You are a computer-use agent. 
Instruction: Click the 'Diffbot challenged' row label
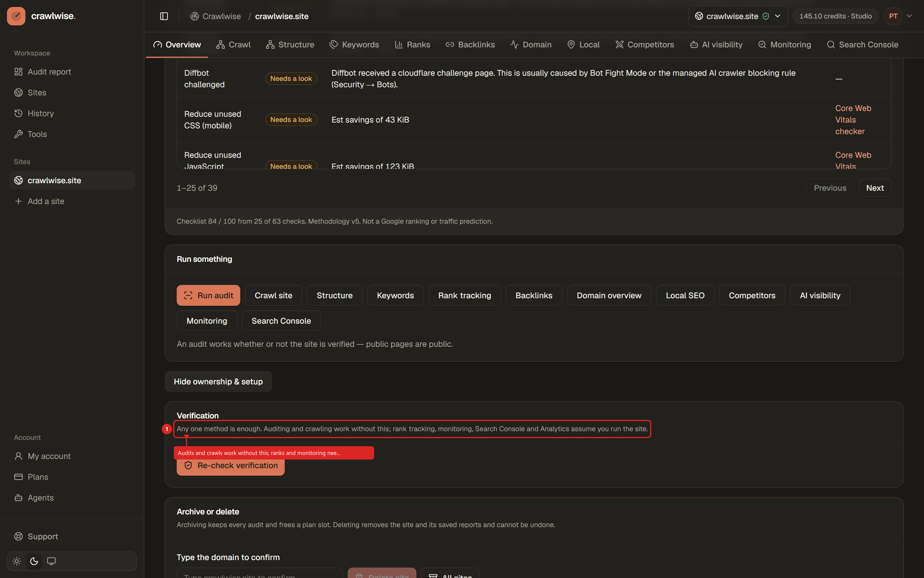point(204,79)
